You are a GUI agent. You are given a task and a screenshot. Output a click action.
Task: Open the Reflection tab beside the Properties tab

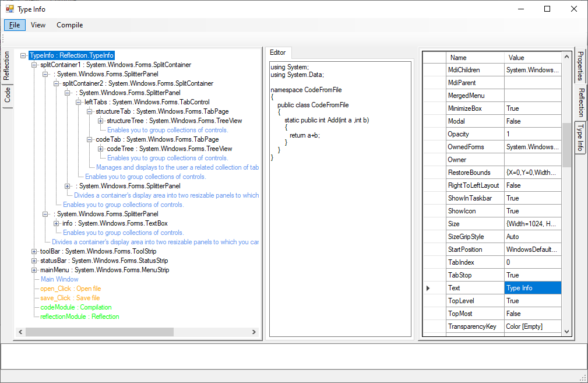pyautogui.click(x=581, y=102)
